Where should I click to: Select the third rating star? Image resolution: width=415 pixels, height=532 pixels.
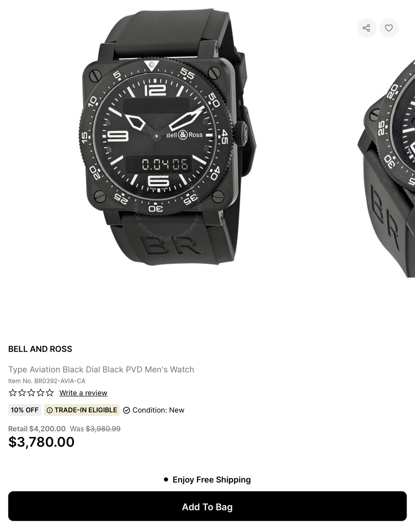pyautogui.click(x=31, y=393)
